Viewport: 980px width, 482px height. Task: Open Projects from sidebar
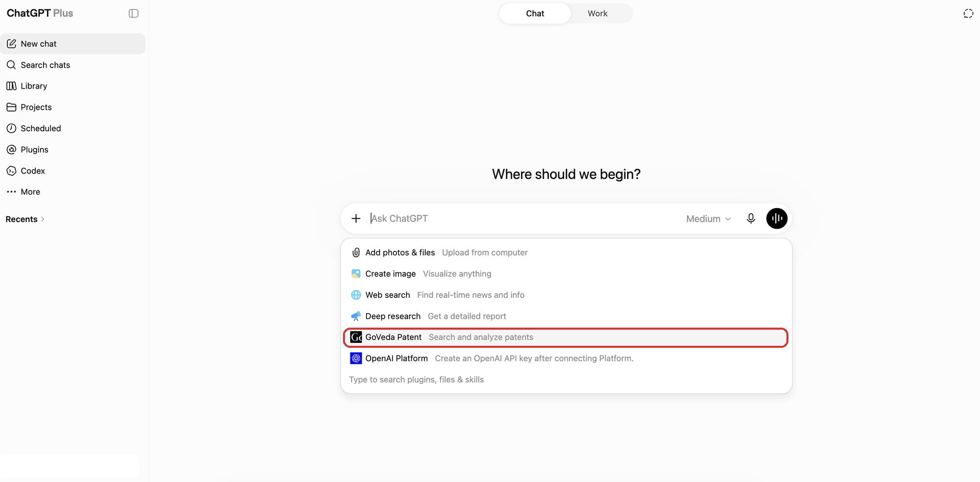coord(73,107)
